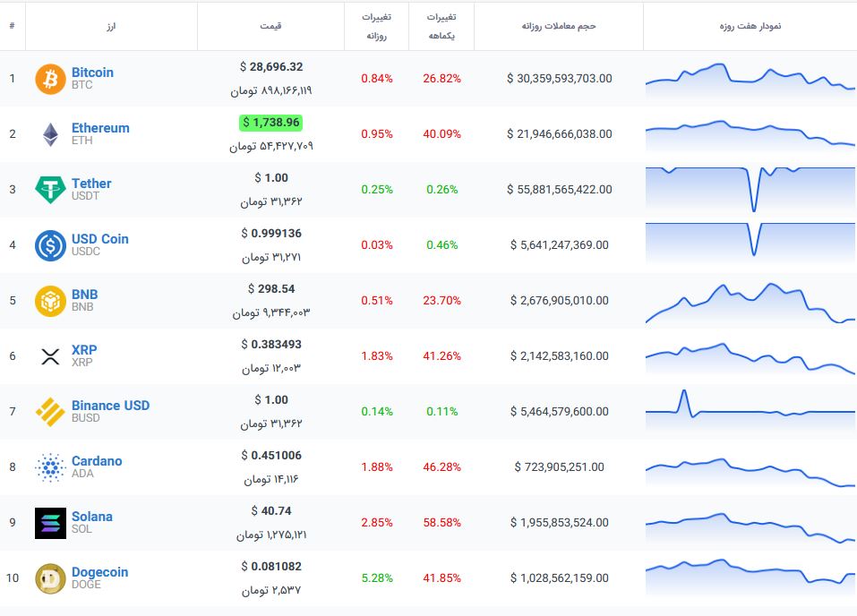Sort by the تغییرات یکماهه column header
Image resolution: width=857 pixels, height=616 pixels.
441,26
